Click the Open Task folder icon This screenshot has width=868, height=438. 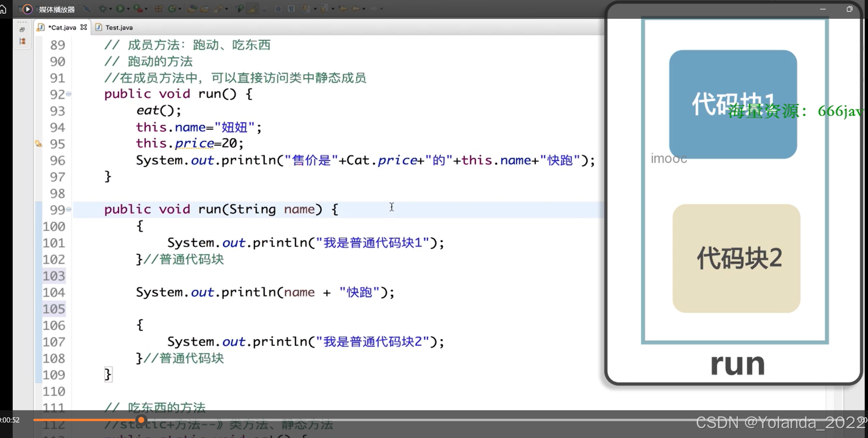click(205, 8)
